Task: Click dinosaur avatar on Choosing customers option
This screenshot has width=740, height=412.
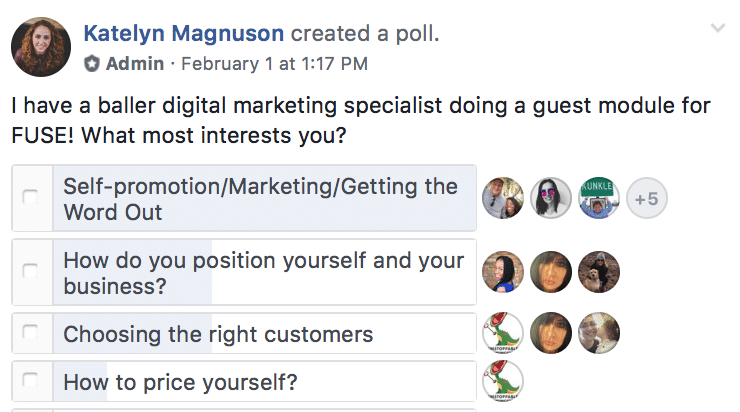Action: pyautogui.click(x=503, y=334)
